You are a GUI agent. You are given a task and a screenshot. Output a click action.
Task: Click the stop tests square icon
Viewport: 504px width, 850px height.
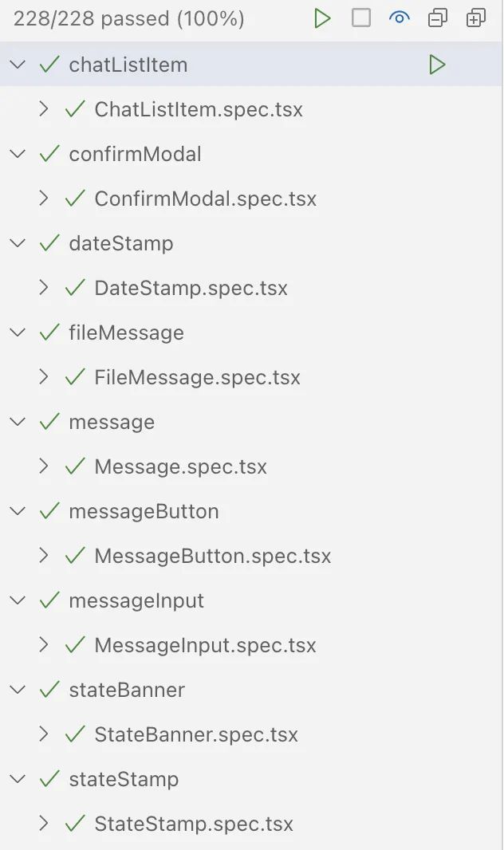[361, 18]
